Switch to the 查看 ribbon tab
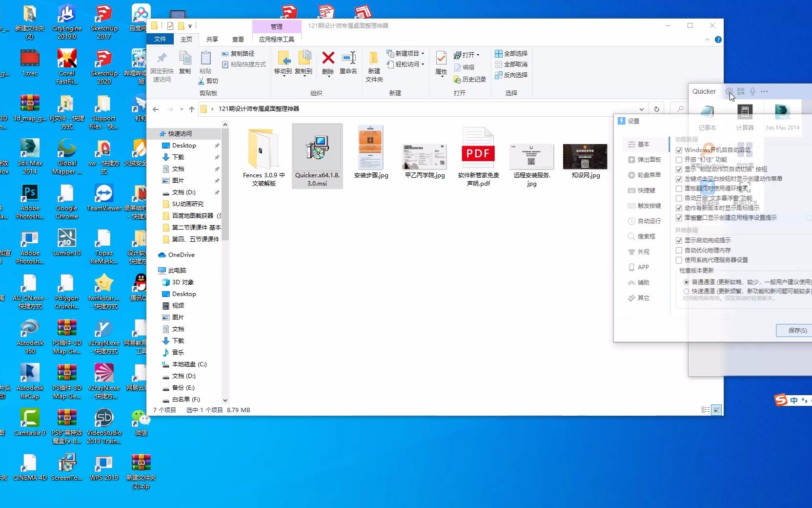 click(x=238, y=39)
